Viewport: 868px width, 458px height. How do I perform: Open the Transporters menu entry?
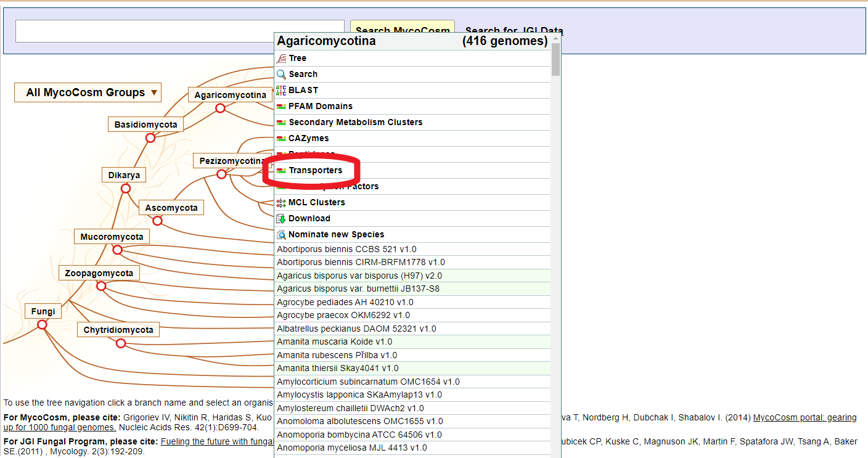pyautogui.click(x=315, y=170)
